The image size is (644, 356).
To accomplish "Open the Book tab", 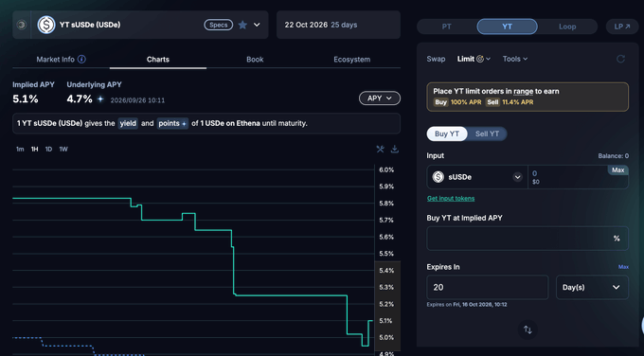I will pyautogui.click(x=255, y=60).
